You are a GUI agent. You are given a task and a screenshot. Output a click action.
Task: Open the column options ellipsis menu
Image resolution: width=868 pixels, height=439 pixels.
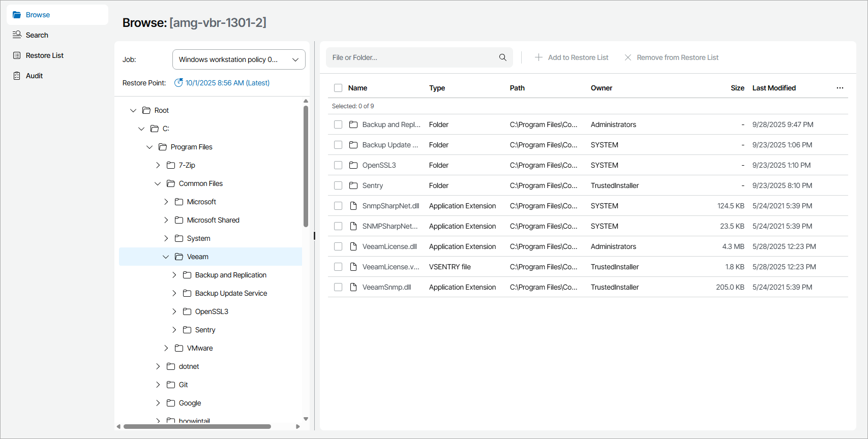click(840, 88)
